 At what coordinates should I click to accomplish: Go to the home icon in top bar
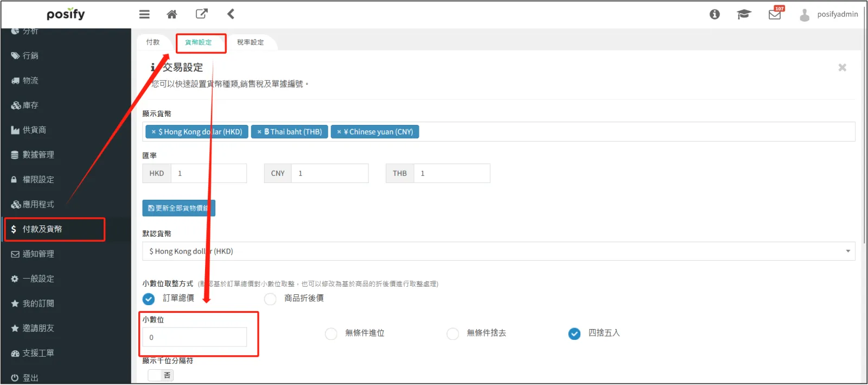(x=172, y=14)
